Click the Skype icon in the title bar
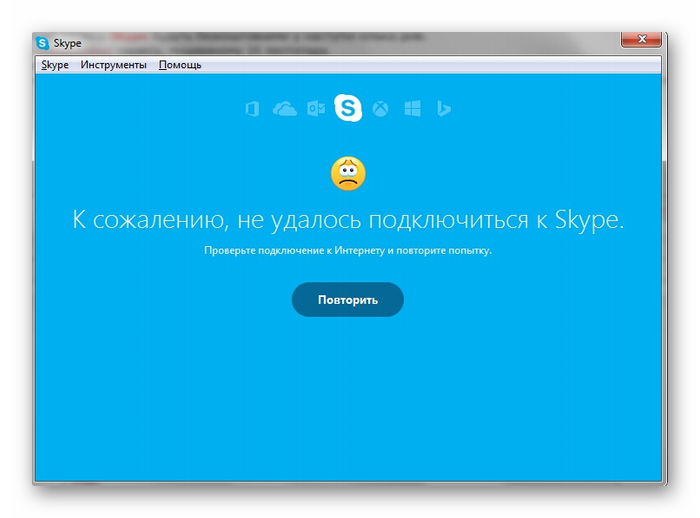 (42, 43)
